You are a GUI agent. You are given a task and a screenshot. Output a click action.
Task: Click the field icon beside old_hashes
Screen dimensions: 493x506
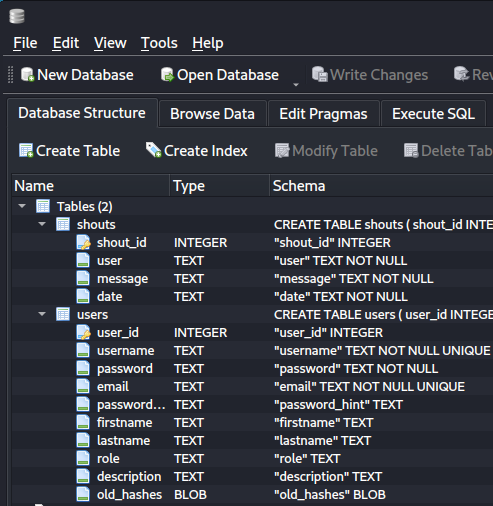[x=83, y=494]
